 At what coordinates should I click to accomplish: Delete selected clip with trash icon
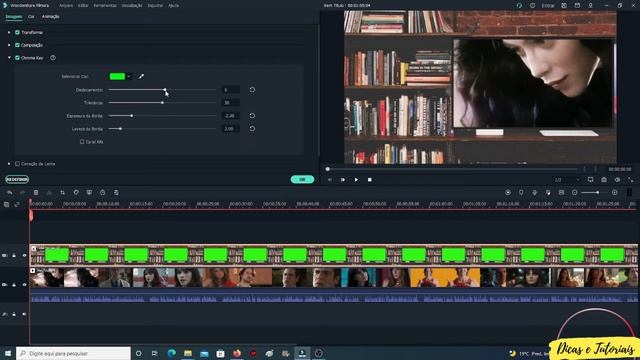click(x=36, y=192)
